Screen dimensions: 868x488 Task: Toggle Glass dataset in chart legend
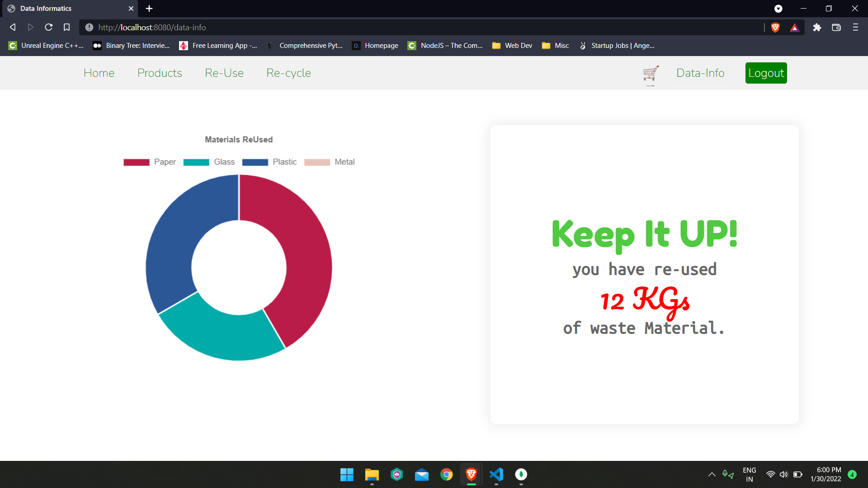(209, 162)
